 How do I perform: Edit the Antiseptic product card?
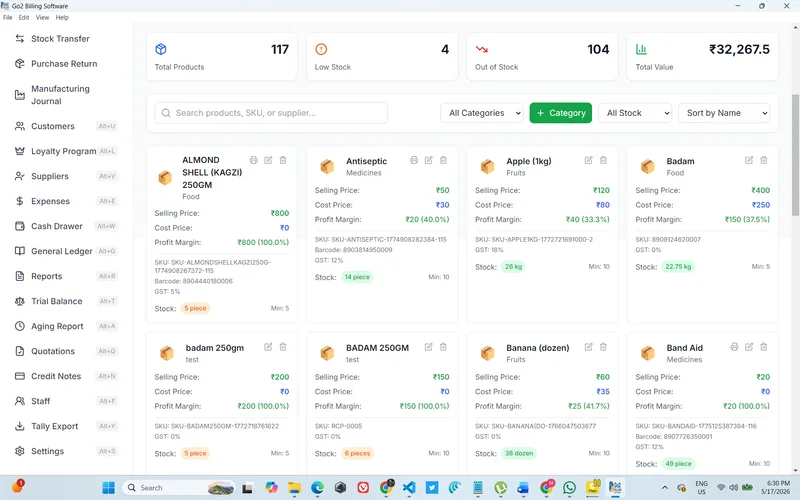click(429, 160)
